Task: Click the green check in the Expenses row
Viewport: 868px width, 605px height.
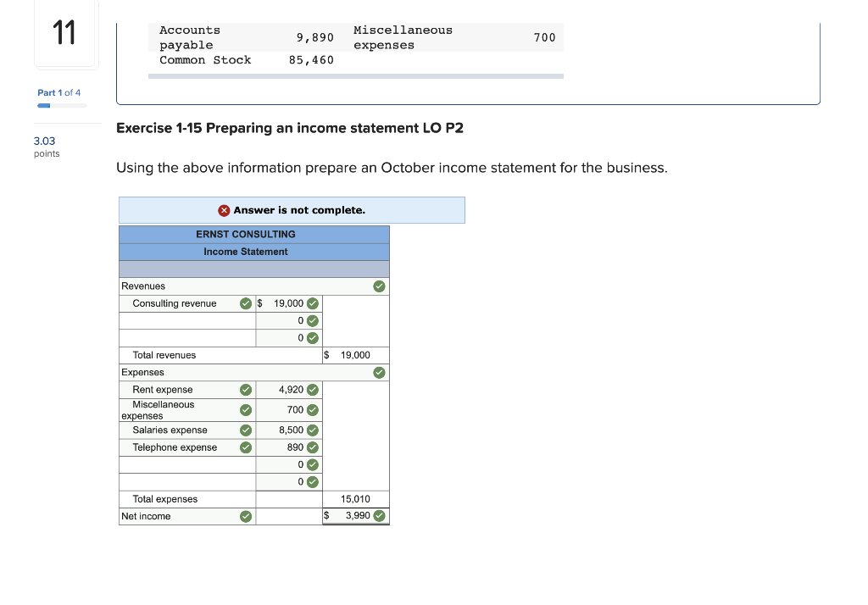Action: pyautogui.click(x=379, y=373)
